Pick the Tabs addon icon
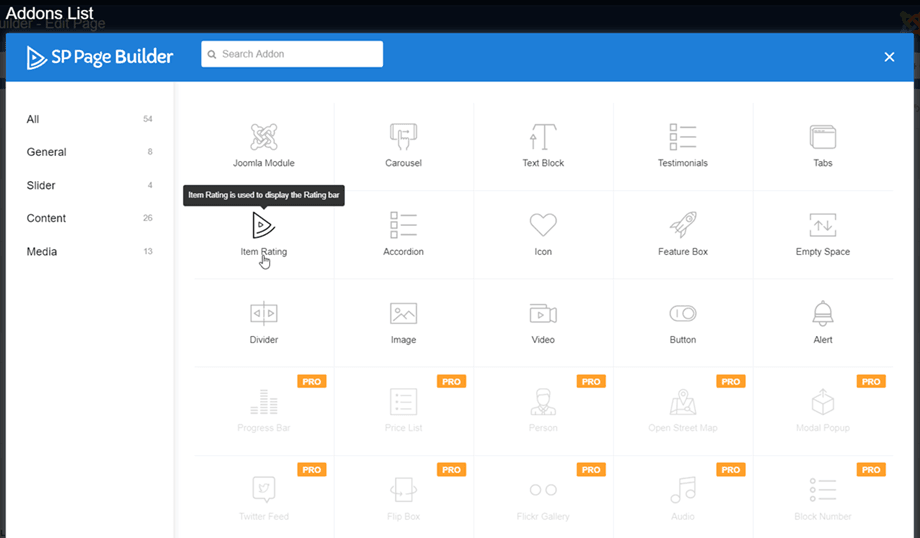This screenshot has height=538, width=920. pyautogui.click(x=822, y=137)
